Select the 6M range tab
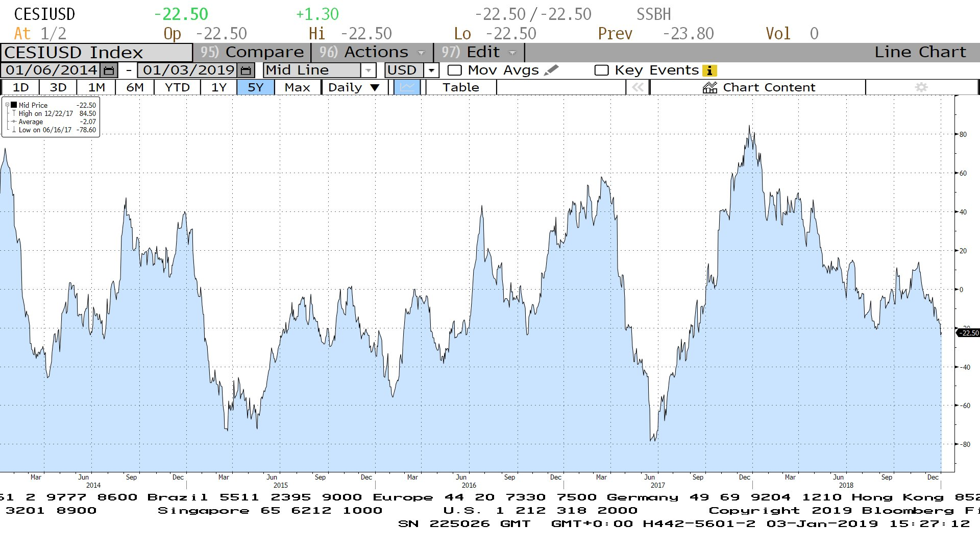Image resolution: width=980 pixels, height=549 pixels. (x=135, y=87)
